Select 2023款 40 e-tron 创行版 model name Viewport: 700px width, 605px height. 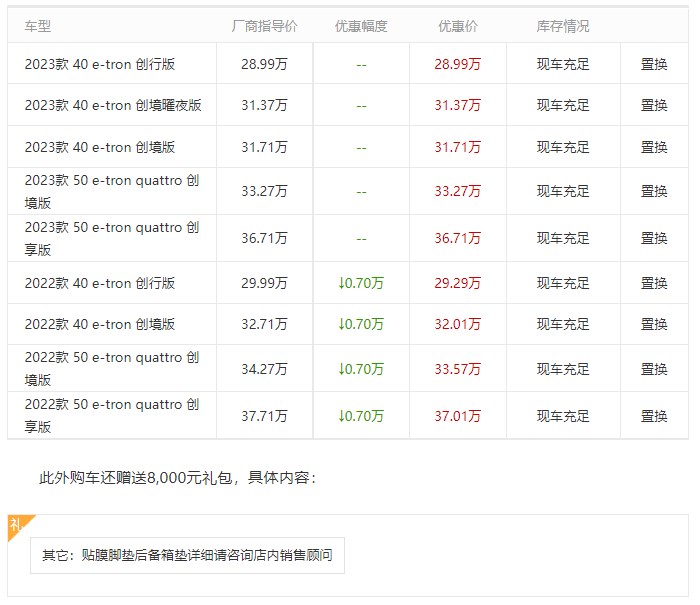pyautogui.click(x=100, y=64)
